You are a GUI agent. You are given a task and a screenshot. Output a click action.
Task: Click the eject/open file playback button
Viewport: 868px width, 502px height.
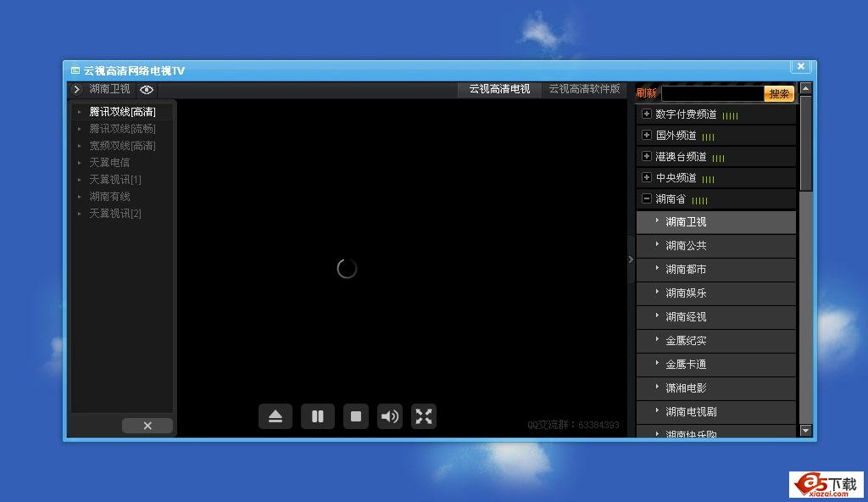[275, 416]
